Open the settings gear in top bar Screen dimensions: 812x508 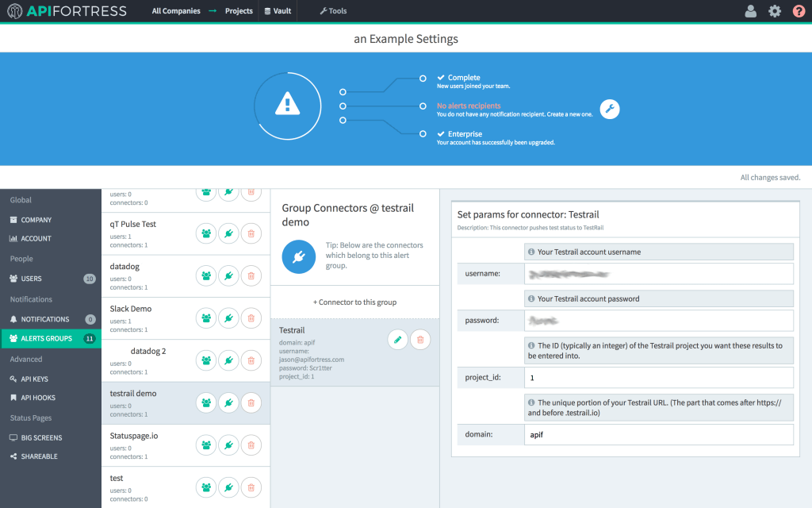[775, 11]
